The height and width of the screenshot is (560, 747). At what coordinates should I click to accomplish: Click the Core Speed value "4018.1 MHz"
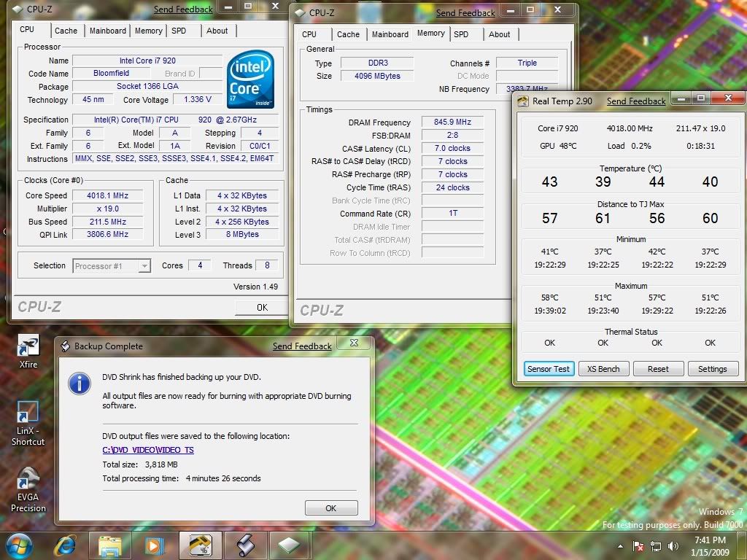(108, 195)
